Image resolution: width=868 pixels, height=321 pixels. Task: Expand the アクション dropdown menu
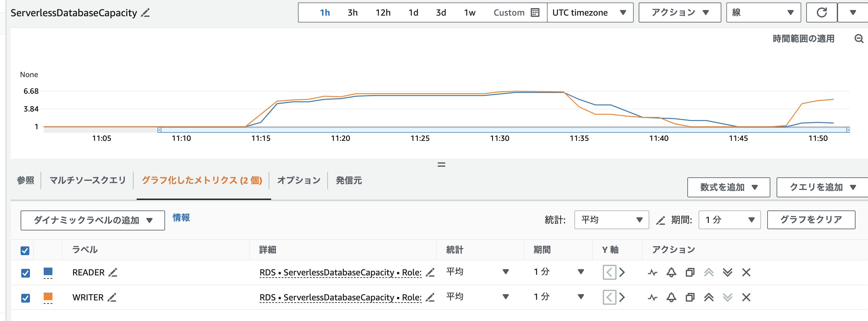679,13
